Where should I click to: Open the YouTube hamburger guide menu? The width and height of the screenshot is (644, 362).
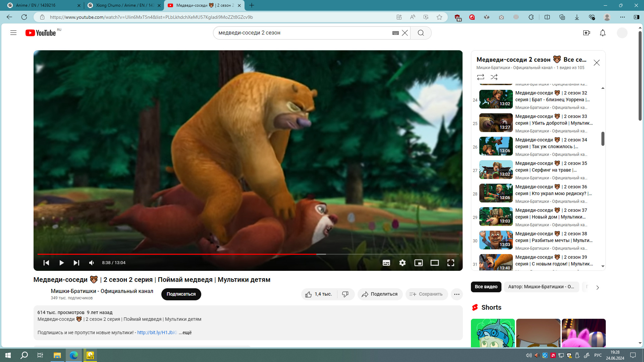[13, 33]
